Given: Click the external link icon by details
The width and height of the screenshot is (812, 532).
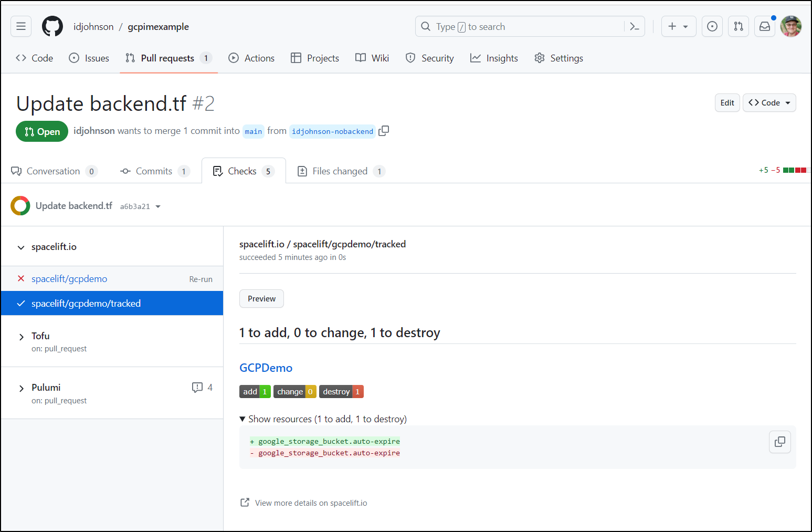Looking at the screenshot, I should click(245, 503).
